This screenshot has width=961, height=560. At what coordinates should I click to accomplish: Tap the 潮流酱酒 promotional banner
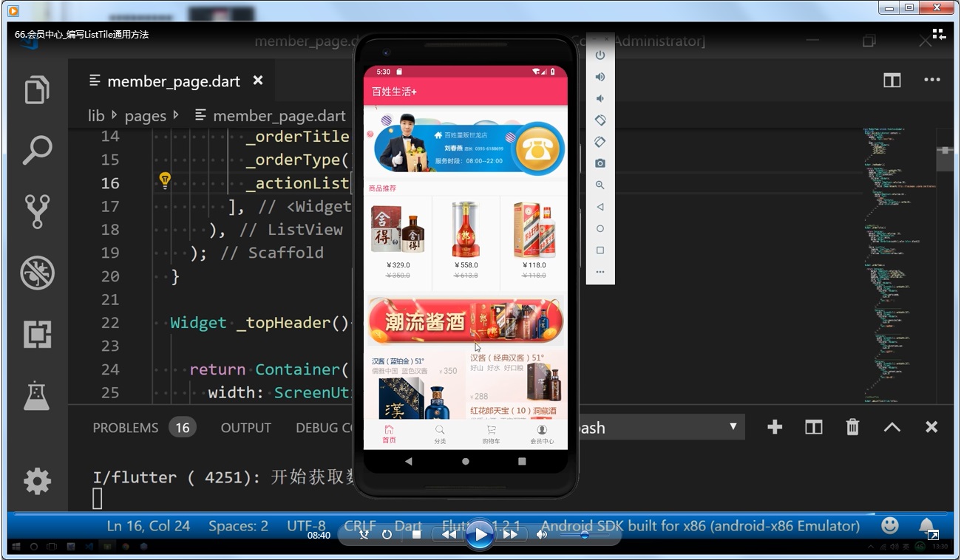pyautogui.click(x=466, y=321)
